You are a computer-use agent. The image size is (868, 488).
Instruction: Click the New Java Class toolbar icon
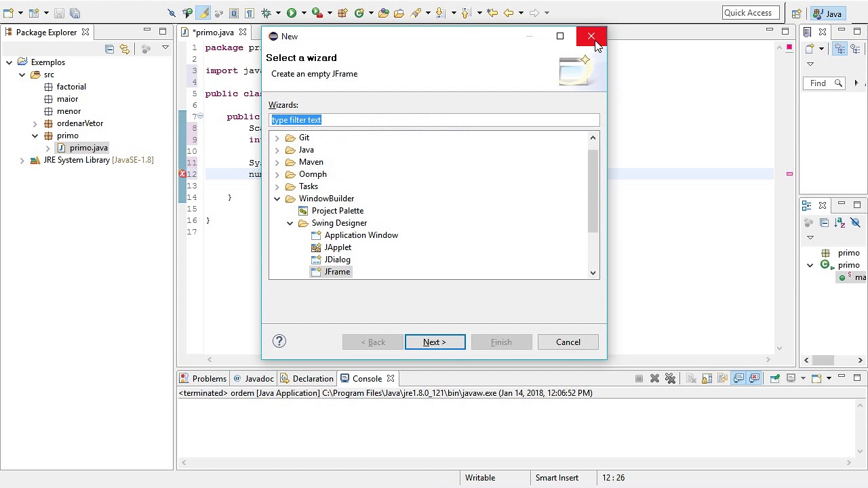(359, 13)
